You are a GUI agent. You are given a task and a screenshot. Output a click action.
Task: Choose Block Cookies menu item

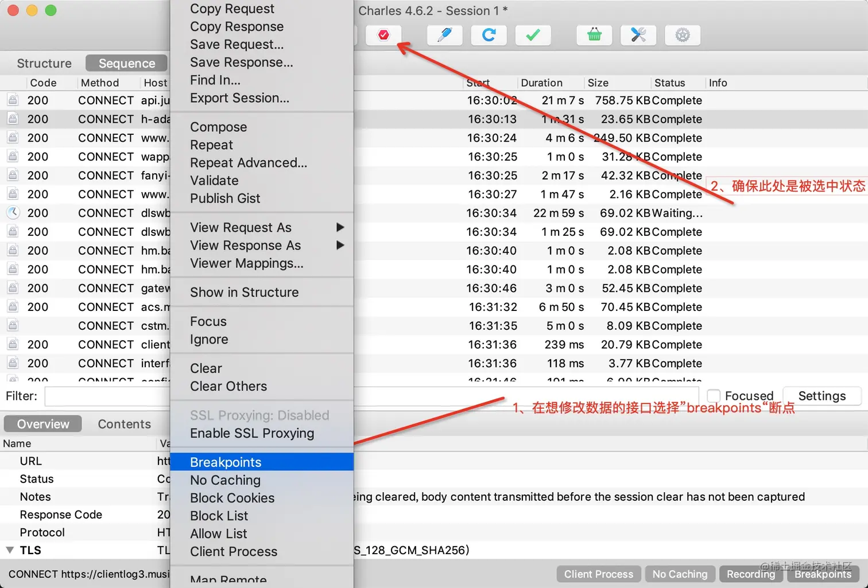262,498
